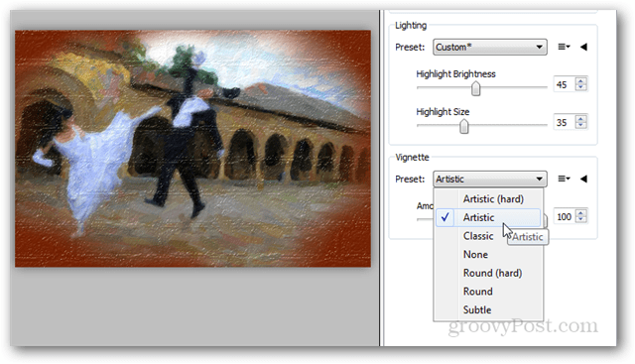This screenshot has width=635, height=364.
Task: Click the Highlight Brightness value field showing 45
Action: [x=565, y=84]
